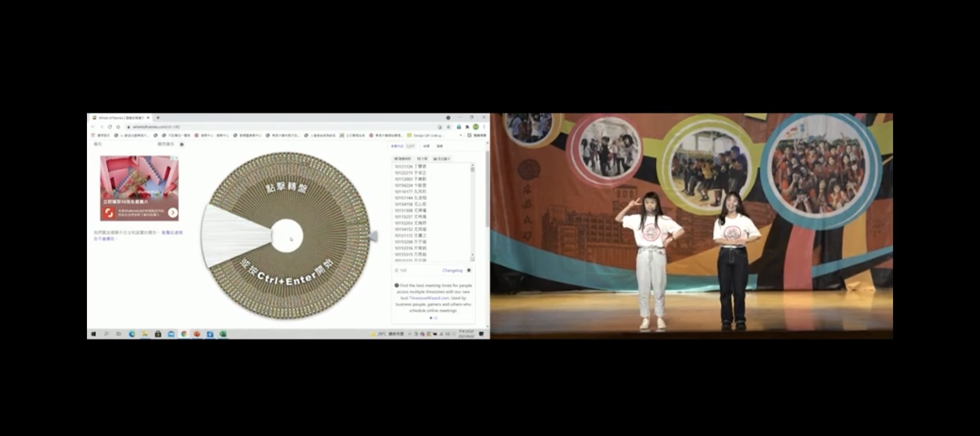
Task: Launch Microsoft Edge from the taskbar
Action: coord(132,334)
